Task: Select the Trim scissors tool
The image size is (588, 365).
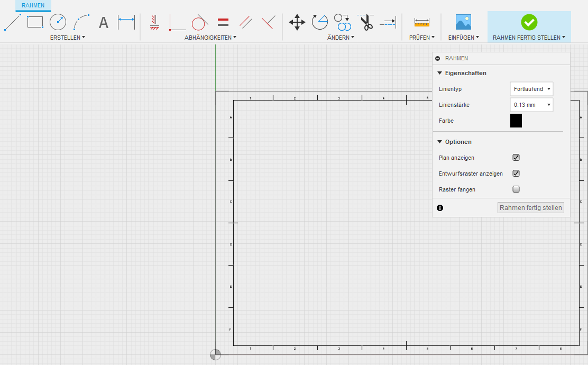Action: pos(365,22)
